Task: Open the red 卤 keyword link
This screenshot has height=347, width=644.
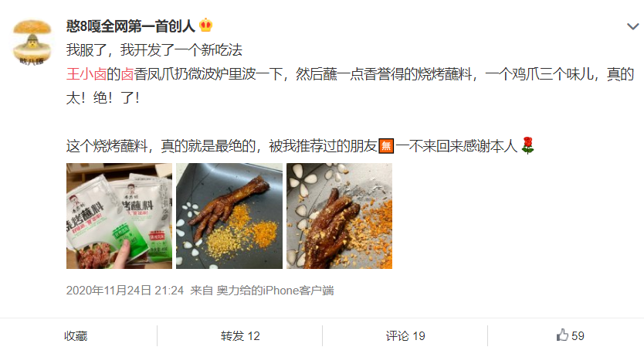Action: point(127,74)
